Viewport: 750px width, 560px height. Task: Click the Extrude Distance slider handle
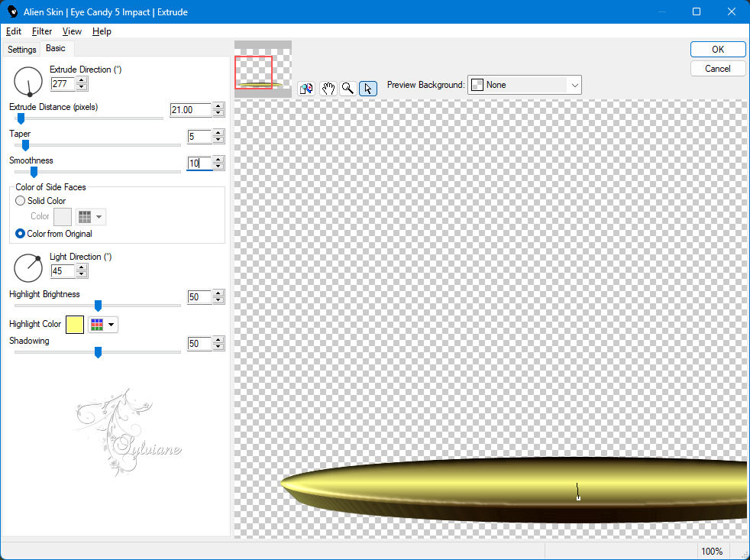coord(21,118)
